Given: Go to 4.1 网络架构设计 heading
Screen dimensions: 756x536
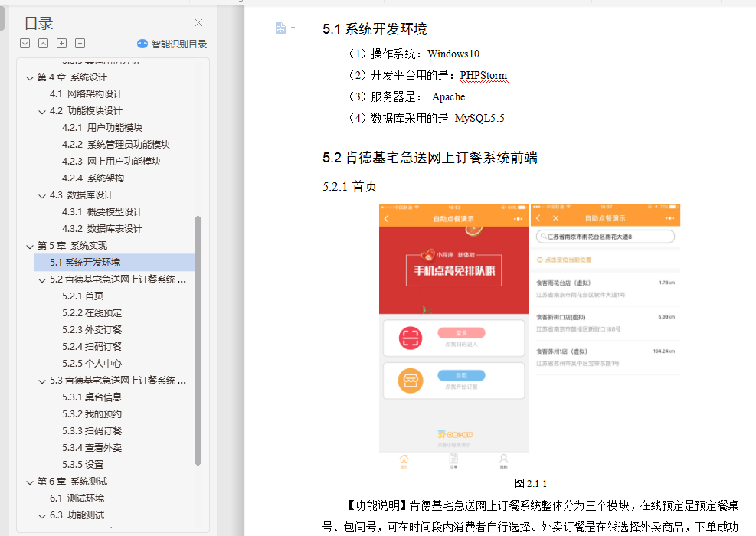Looking at the screenshot, I should click(86, 94).
